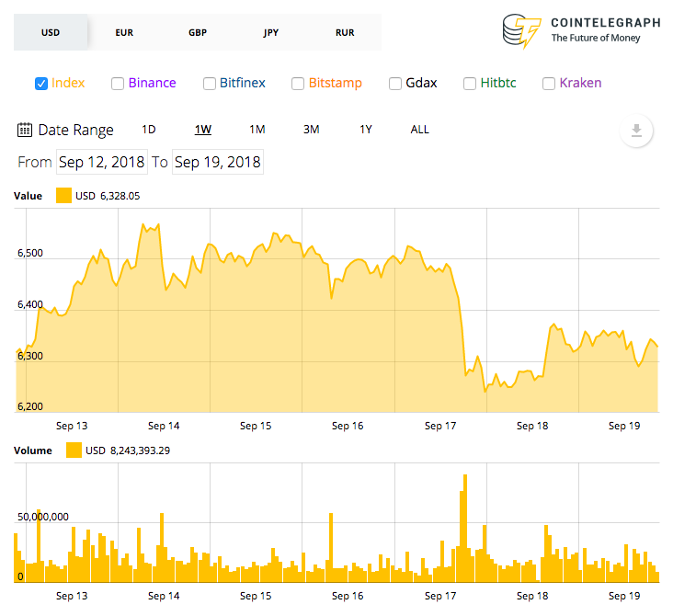Viewport: 673px width, 616px height.
Task: Open the To date field Sep 19, 2018
Action: point(218,162)
